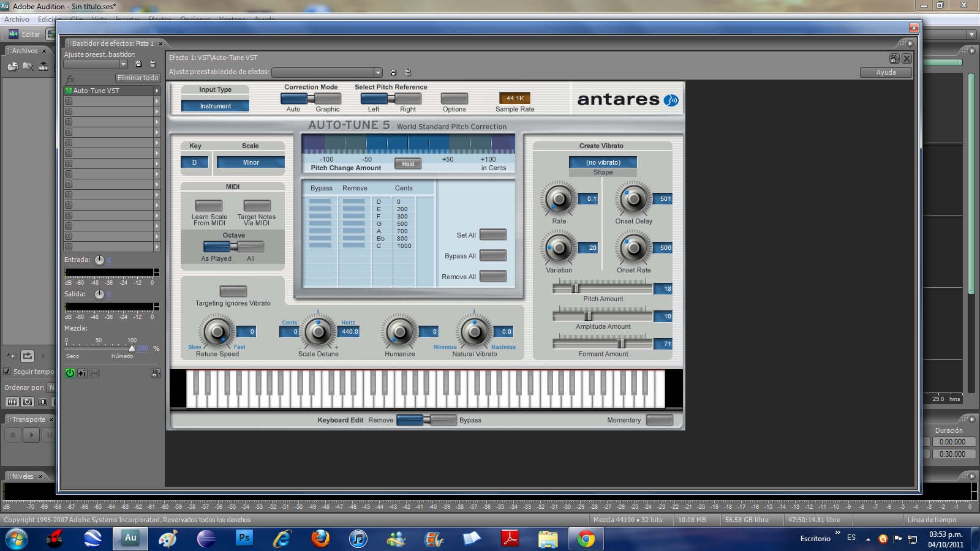Save the effects preset using the disk icon
Viewport: 980px width, 551px height.
click(393, 72)
